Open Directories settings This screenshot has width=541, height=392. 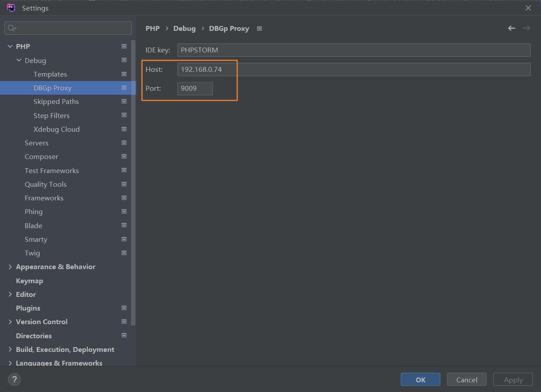[34, 336]
